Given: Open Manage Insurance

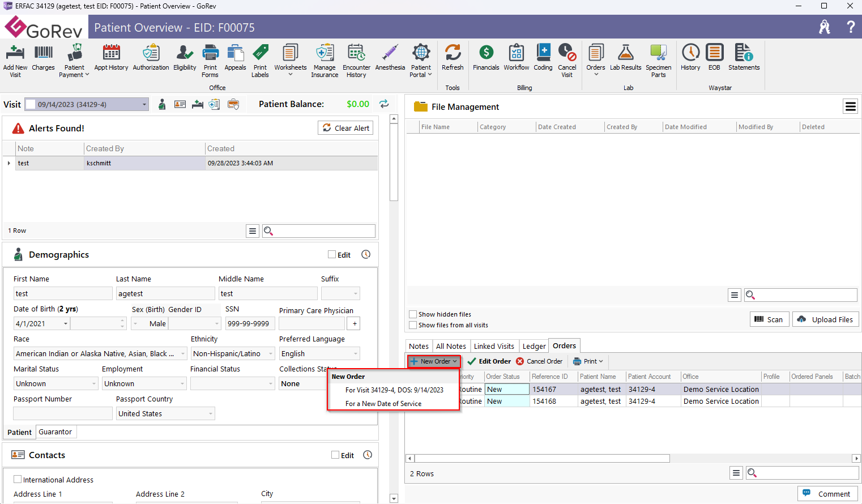Looking at the screenshot, I should pyautogui.click(x=325, y=61).
